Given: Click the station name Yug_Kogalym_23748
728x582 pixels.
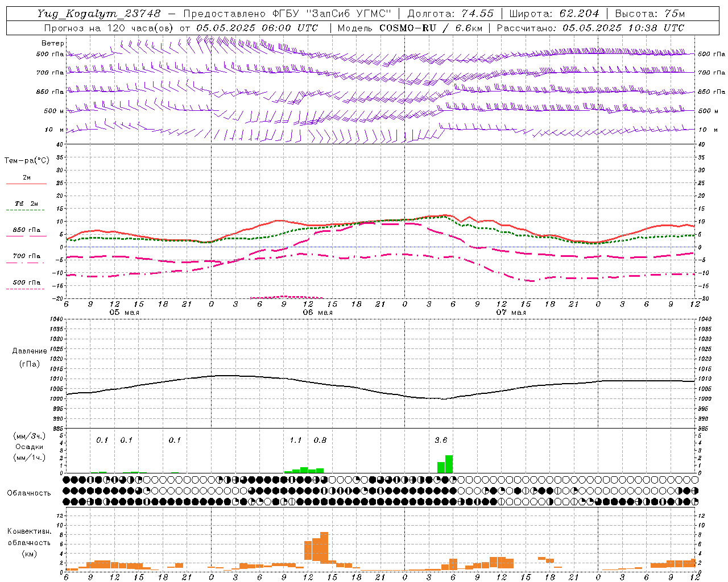Looking at the screenshot, I should pyautogui.click(x=100, y=13).
